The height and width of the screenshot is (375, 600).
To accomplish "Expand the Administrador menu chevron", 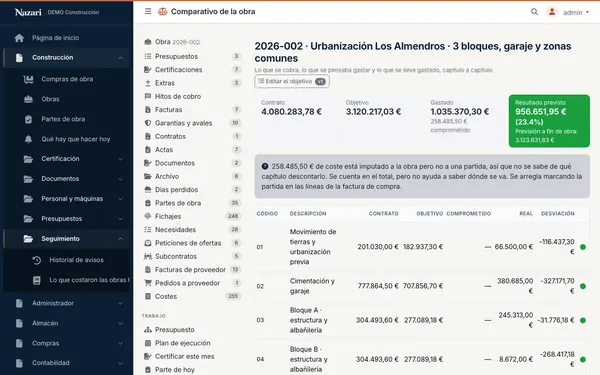I will click(121, 303).
